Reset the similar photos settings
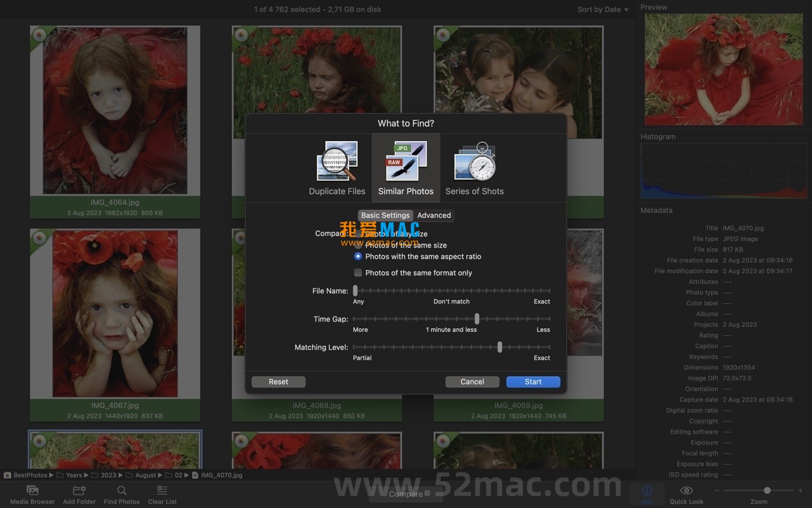The width and height of the screenshot is (812, 508). tap(278, 382)
